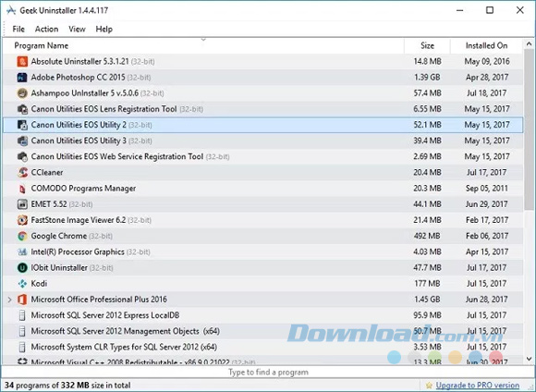The height and width of the screenshot is (392, 536).
Task: Sort by Program Name column header
Action: pyautogui.click(x=203, y=45)
